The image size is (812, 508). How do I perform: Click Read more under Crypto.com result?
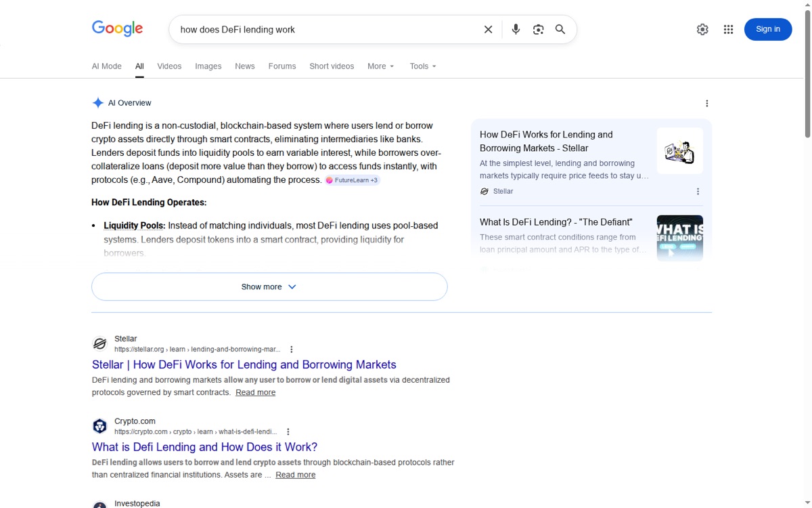click(x=295, y=475)
